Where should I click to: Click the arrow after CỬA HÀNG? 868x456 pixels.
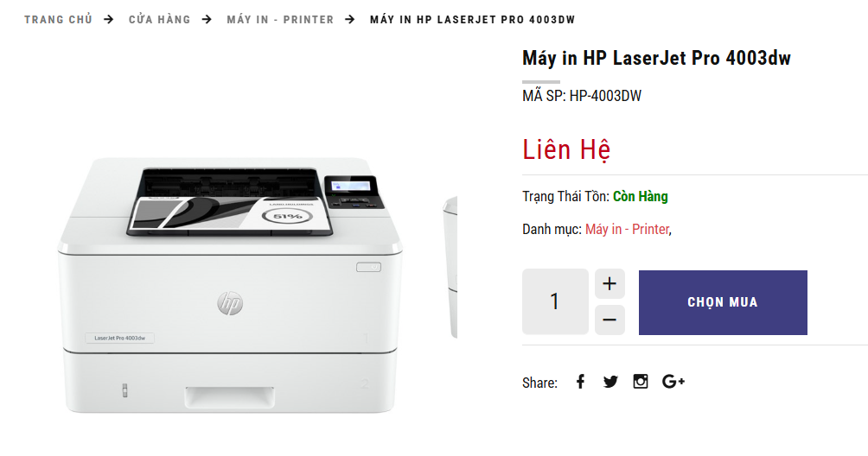(207, 19)
